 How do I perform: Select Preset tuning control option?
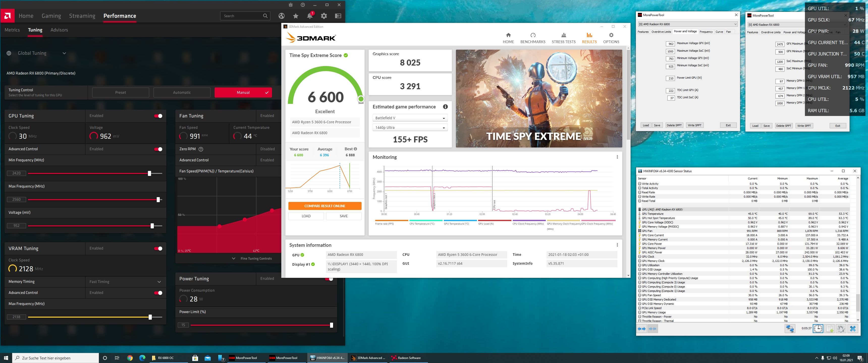121,93
